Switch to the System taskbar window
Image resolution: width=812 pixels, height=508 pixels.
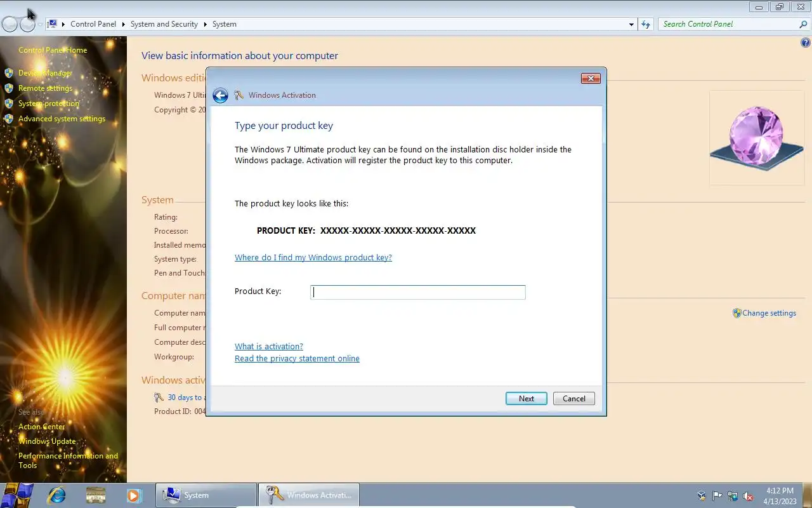207,495
